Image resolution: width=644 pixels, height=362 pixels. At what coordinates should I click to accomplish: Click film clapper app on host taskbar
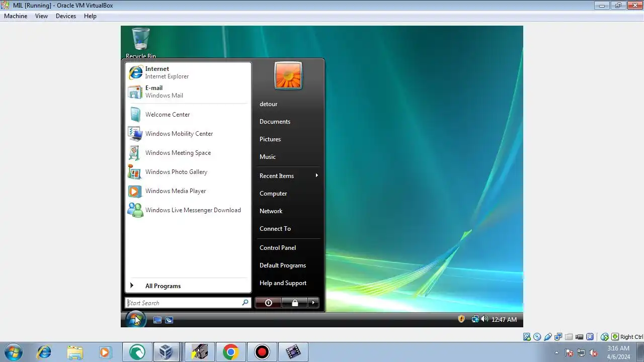293,352
